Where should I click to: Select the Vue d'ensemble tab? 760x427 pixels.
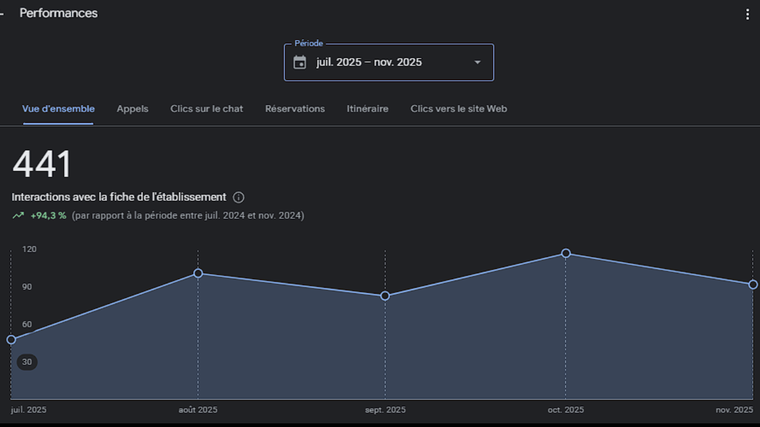[58, 108]
